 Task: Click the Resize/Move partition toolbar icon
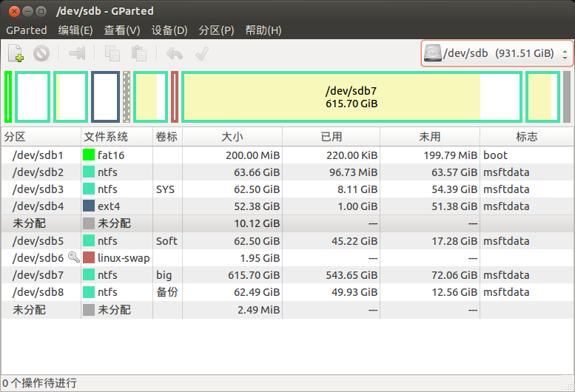(77, 53)
